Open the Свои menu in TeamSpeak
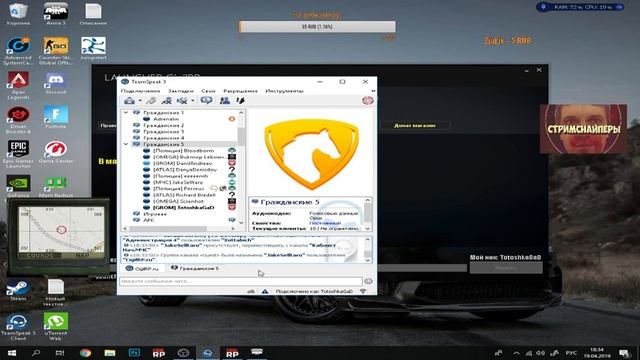 coord(208,91)
